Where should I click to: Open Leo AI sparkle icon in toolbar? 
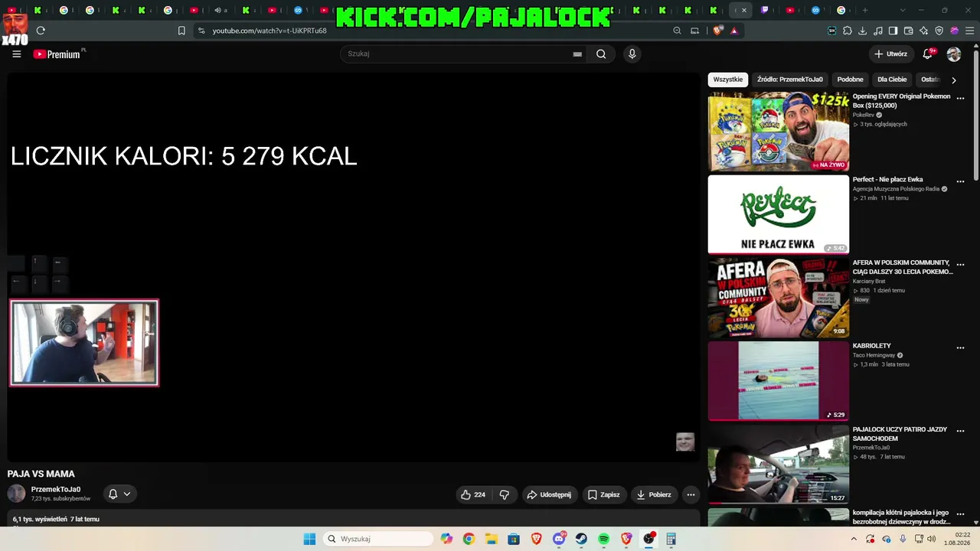click(x=924, y=31)
